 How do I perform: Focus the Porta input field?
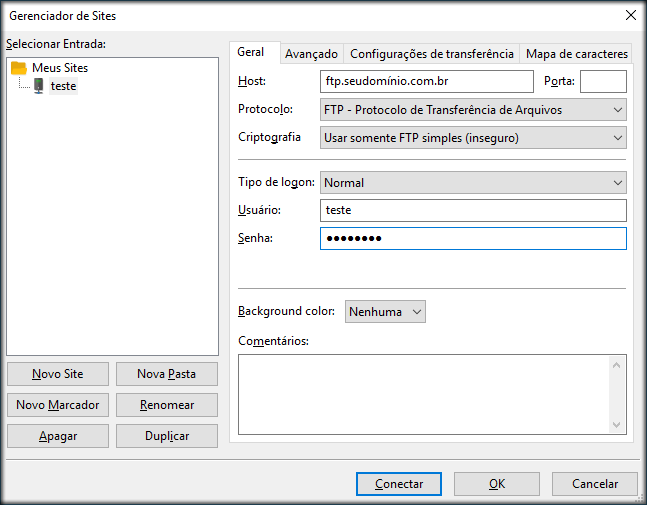(x=603, y=81)
